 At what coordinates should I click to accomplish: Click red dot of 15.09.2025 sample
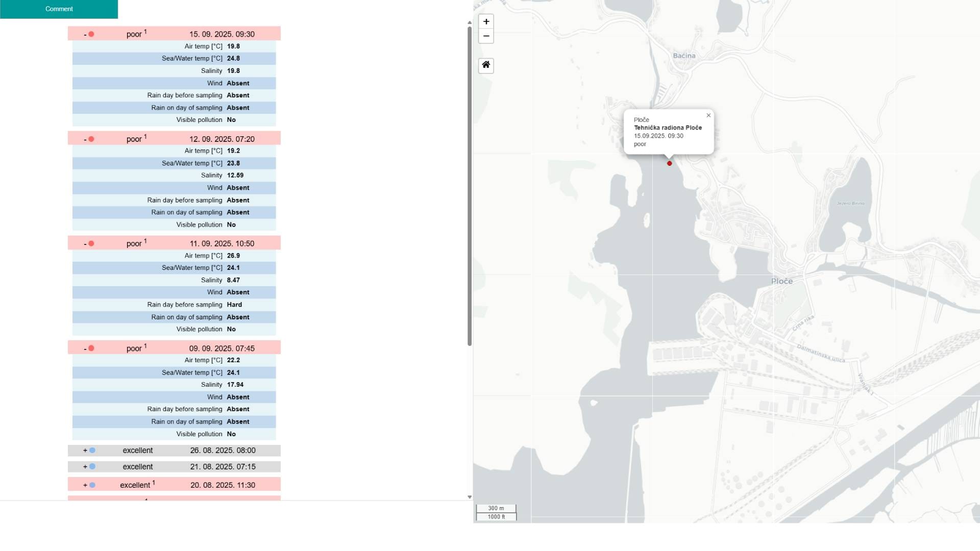(x=91, y=34)
